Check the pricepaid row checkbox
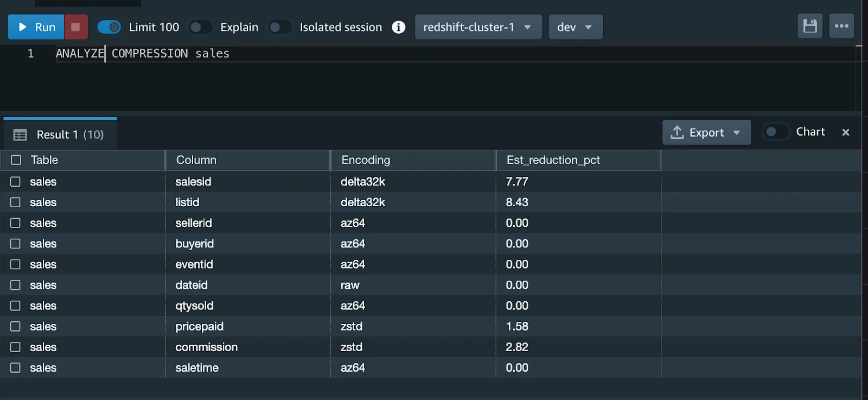Viewport: 868px width, 400px height. (x=16, y=326)
